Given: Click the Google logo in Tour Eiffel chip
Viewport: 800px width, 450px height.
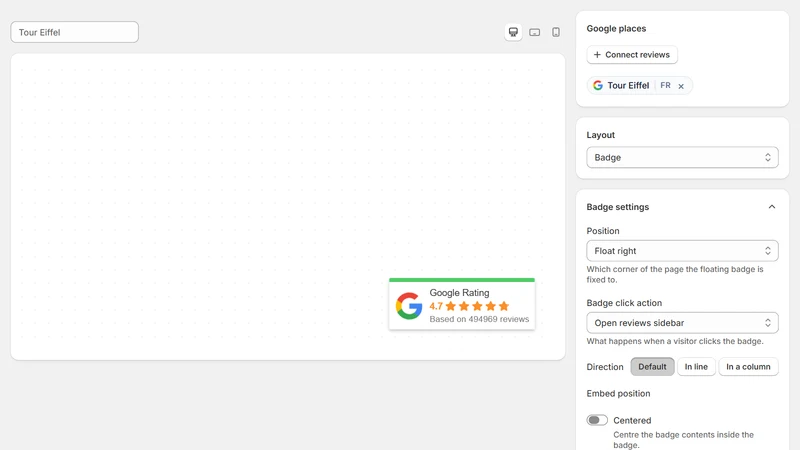Looking at the screenshot, I should pyautogui.click(x=598, y=86).
